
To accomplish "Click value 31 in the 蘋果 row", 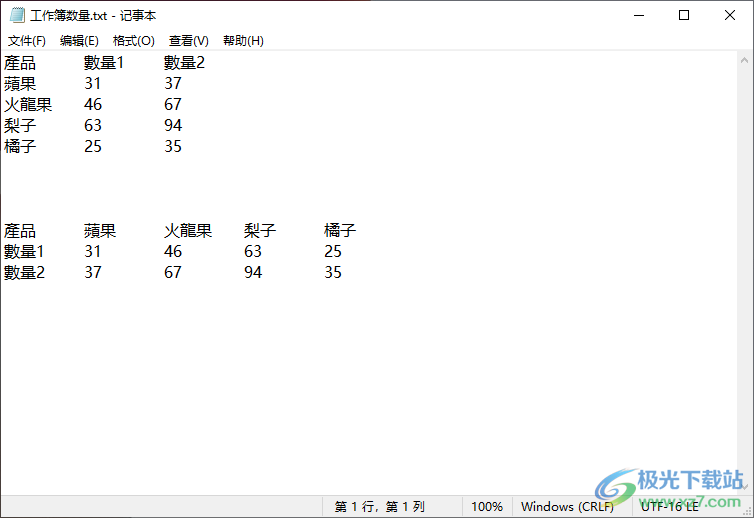I will click(93, 84).
